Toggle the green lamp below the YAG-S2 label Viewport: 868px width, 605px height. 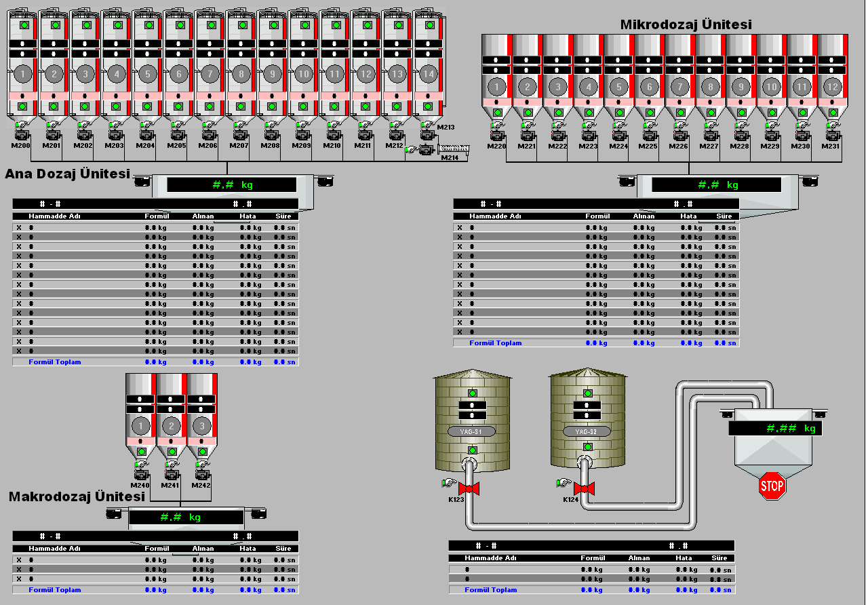[587, 446]
